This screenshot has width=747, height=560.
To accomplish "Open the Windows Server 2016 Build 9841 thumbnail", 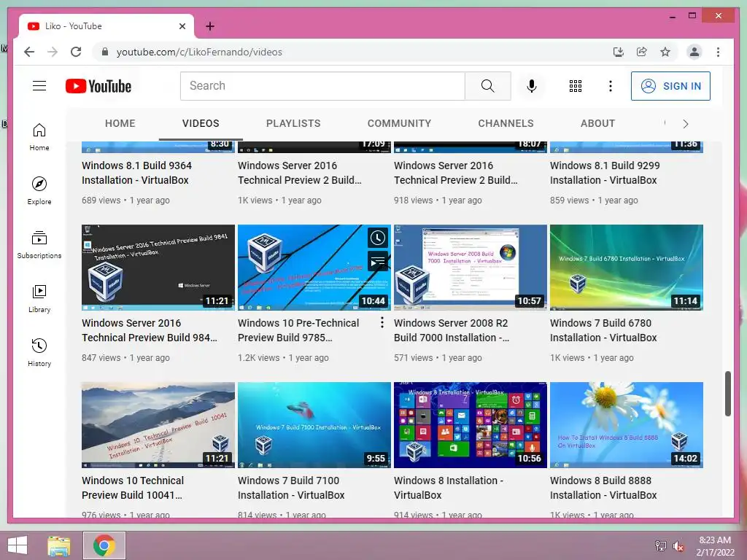I will [158, 267].
